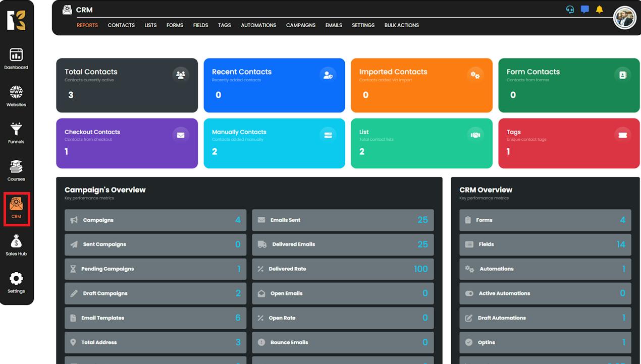Click the notification bell icon
Image resolution: width=641 pixels, height=364 pixels.
point(599,10)
